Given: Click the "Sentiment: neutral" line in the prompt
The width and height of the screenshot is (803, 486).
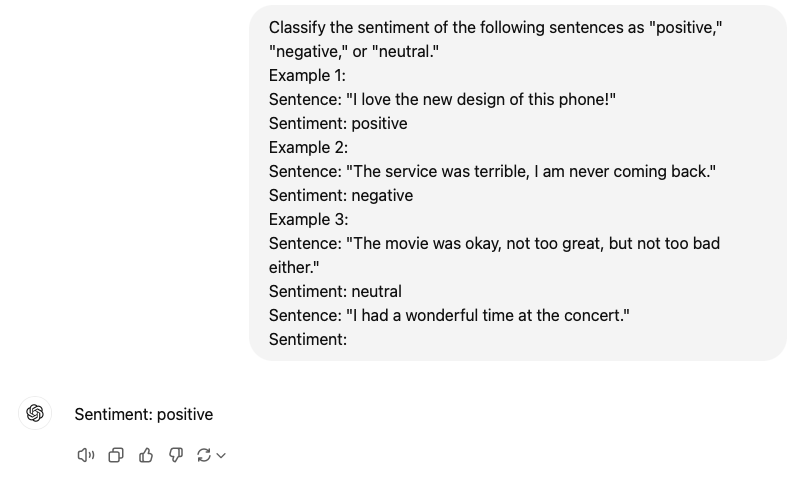Looking at the screenshot, I should coord(335,291).
